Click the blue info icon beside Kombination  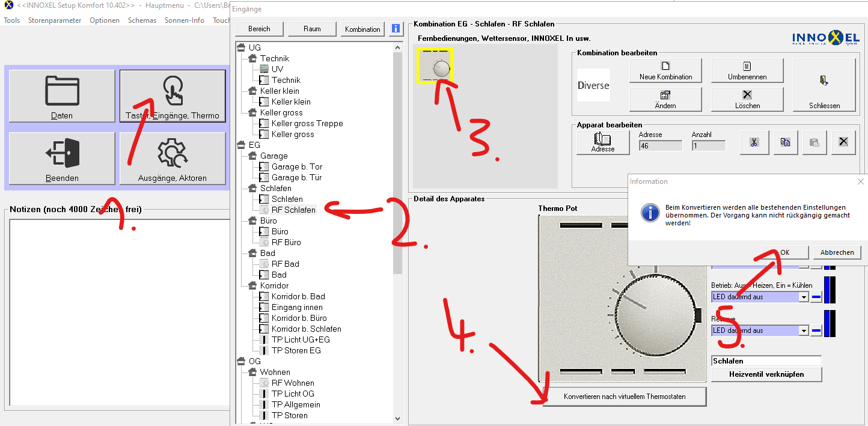(x=396, y=29)
